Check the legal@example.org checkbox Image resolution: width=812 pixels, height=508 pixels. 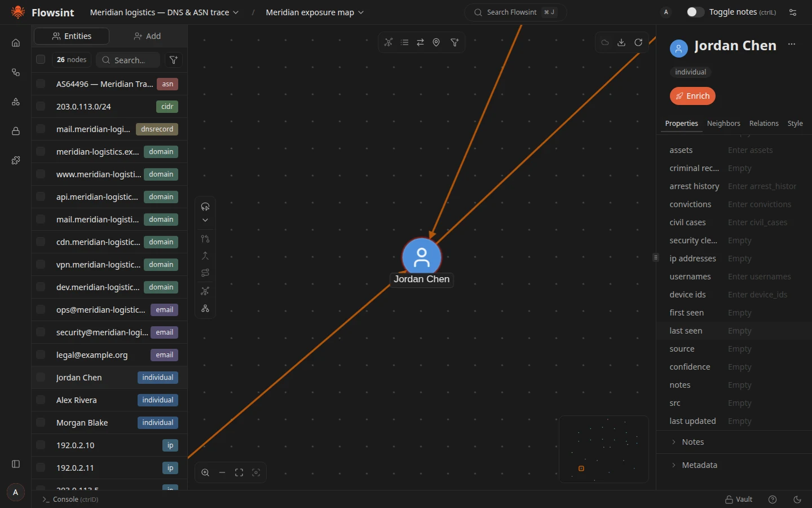pos(41,354)
